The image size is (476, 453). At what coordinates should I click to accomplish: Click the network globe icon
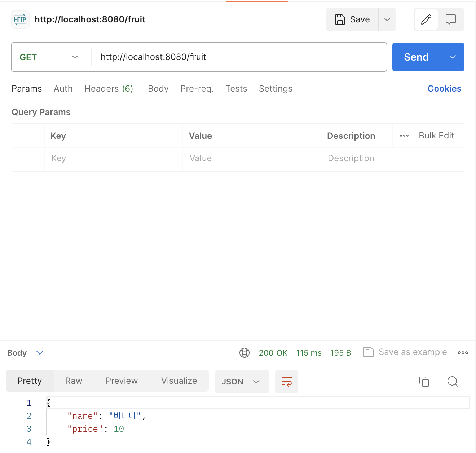244,353
